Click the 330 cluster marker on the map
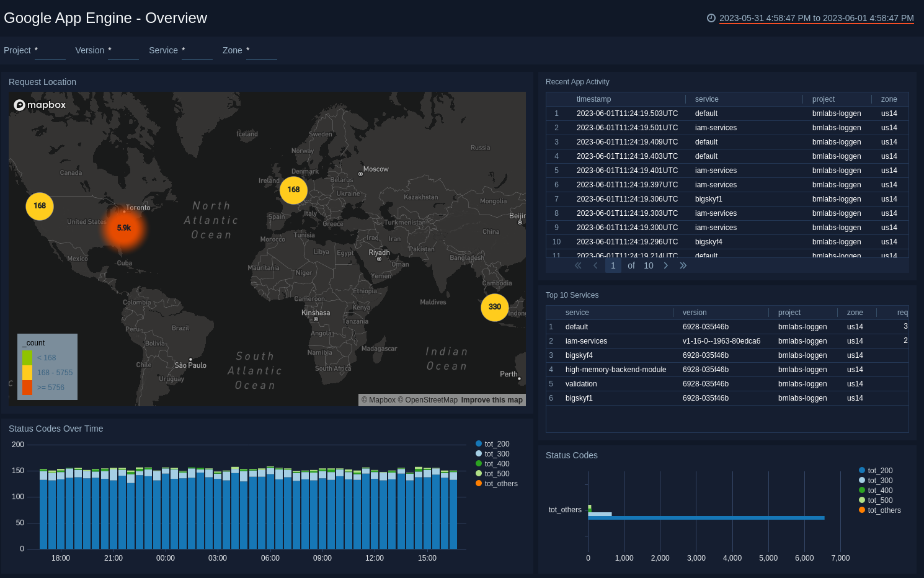 pyautogui.click(x=494, y=307)
